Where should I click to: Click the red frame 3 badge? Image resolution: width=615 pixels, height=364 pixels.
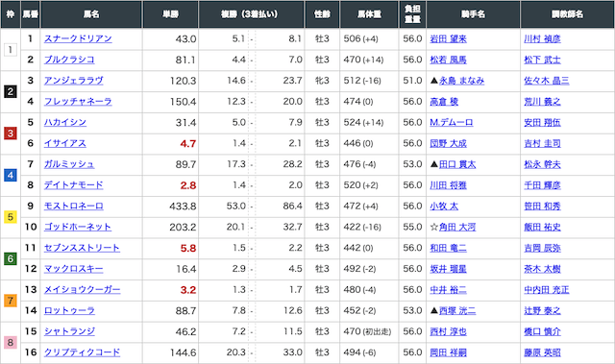[x=11, y=133]
